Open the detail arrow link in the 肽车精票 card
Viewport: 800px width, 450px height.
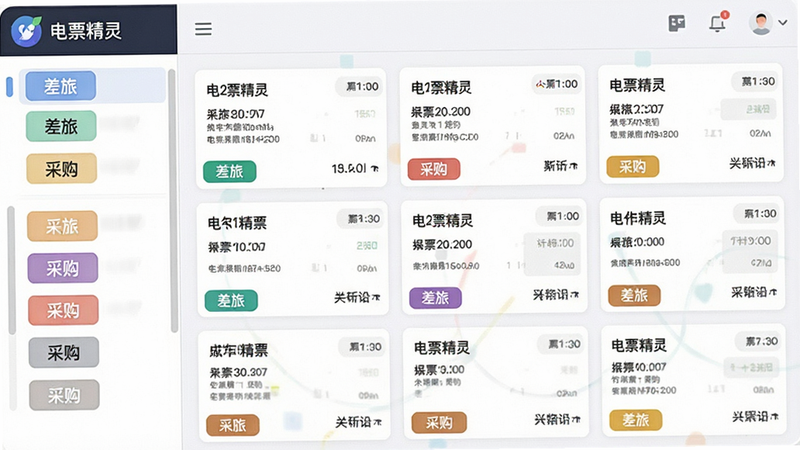pyautogui.click(x=358, y=422)
